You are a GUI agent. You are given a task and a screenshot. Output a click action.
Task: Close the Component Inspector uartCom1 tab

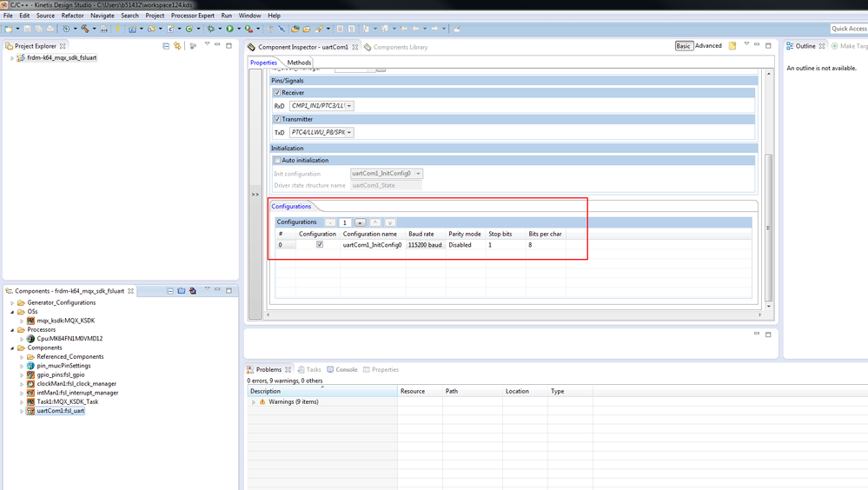tap(354, 47)
